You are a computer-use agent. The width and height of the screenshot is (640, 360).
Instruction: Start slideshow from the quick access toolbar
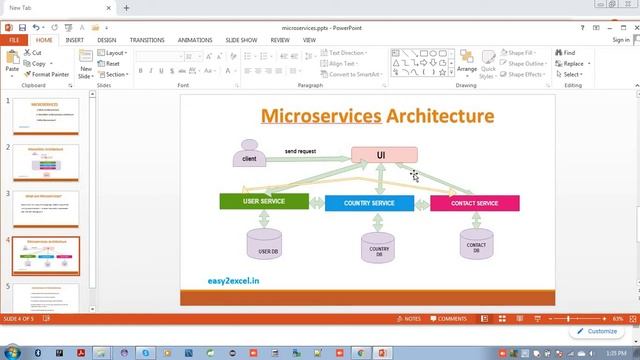(68, 28)
